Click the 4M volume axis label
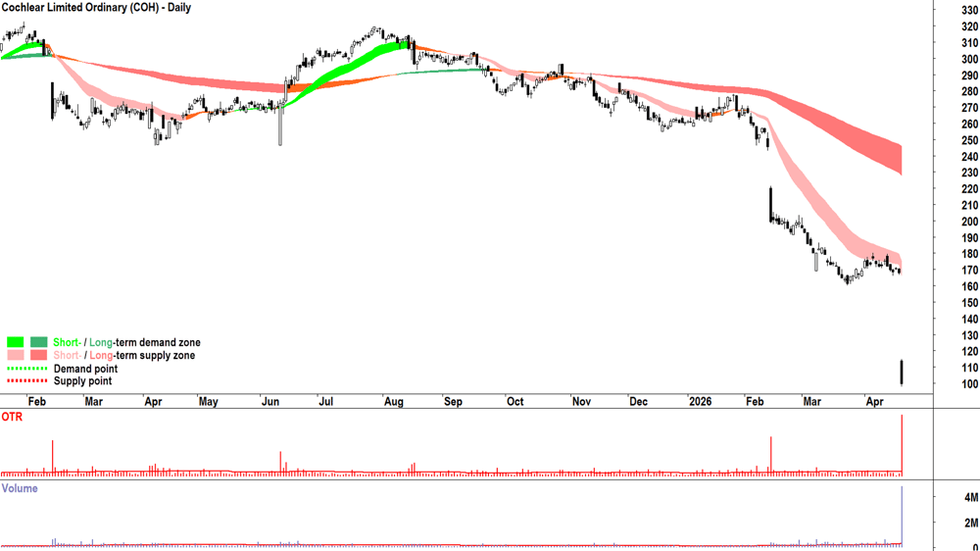The height and width of the screenshot is (551, 980). (971, 498)
